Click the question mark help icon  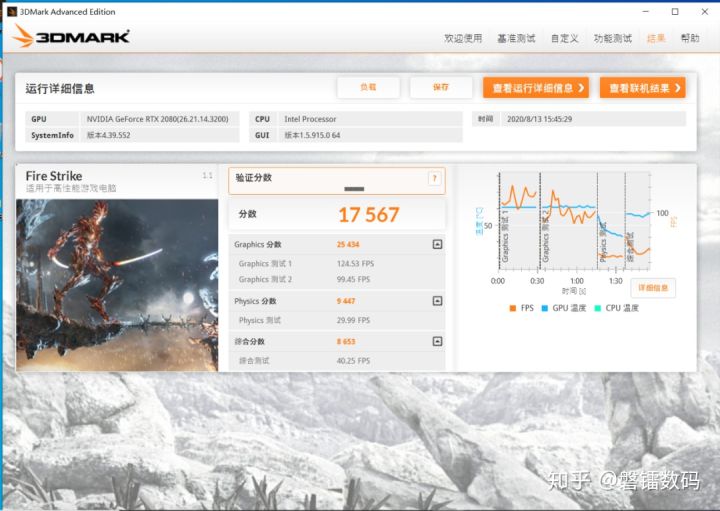click(434, 178)
